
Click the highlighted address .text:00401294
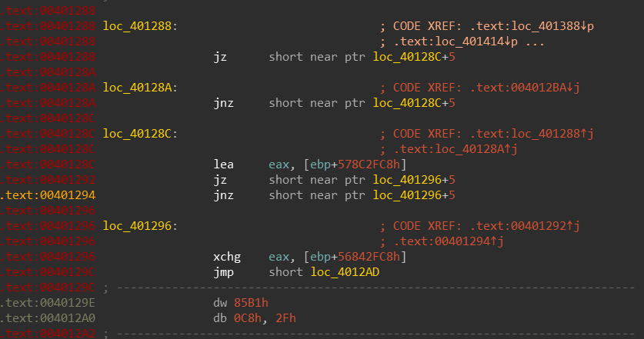click(x=48, y=195)
